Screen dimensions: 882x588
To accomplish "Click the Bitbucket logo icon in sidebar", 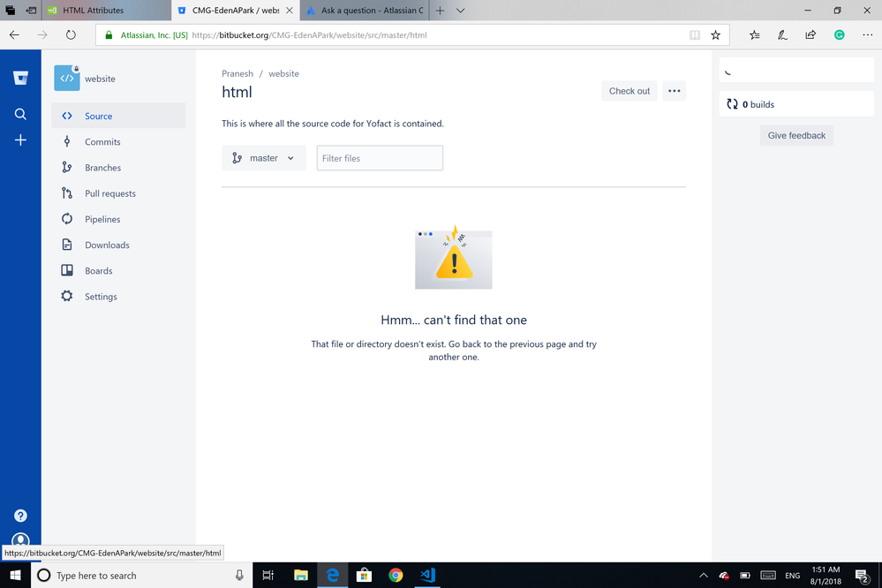I will pyautogui.click(x=20, y=79).
